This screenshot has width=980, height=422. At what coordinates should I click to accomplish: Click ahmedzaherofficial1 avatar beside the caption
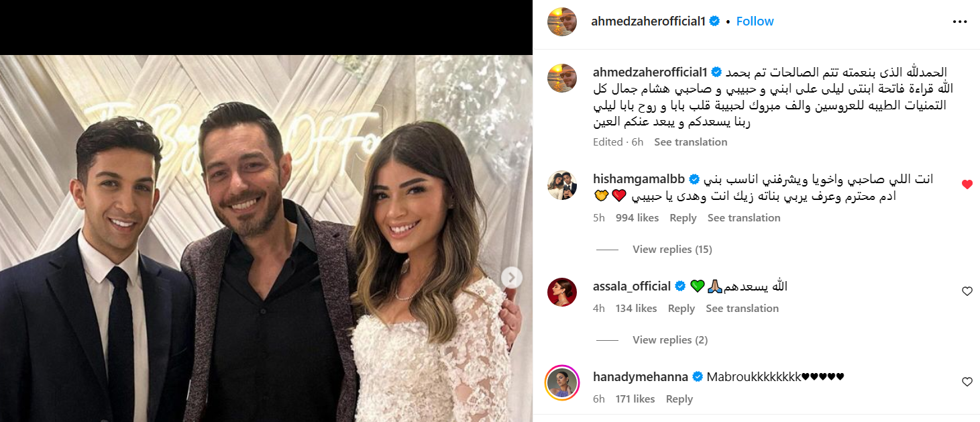(x=562, y=78)
